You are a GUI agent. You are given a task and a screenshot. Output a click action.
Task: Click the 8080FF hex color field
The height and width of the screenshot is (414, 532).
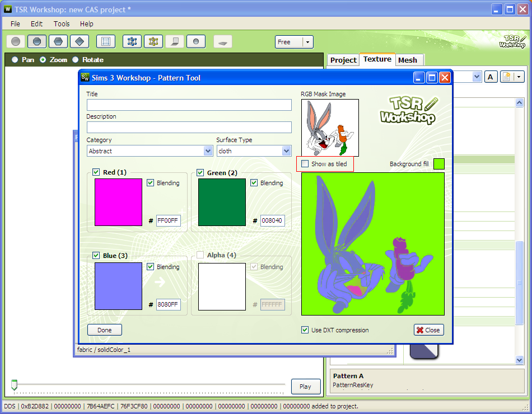[169, 304]
